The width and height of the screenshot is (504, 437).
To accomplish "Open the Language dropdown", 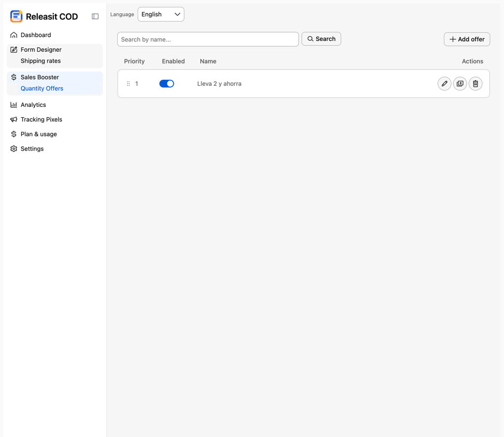I will point(161,14).
